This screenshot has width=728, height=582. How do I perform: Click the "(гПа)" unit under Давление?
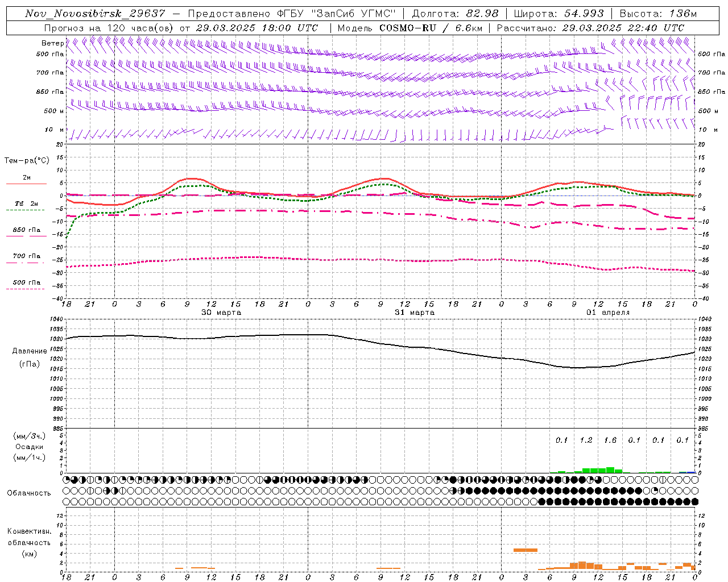click(x=30, y=364)
